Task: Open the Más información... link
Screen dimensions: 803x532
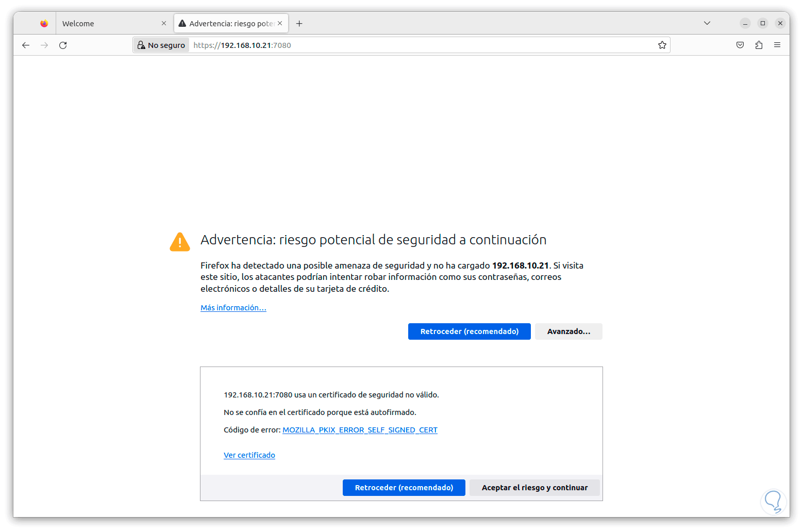Action: pos(233,308)
